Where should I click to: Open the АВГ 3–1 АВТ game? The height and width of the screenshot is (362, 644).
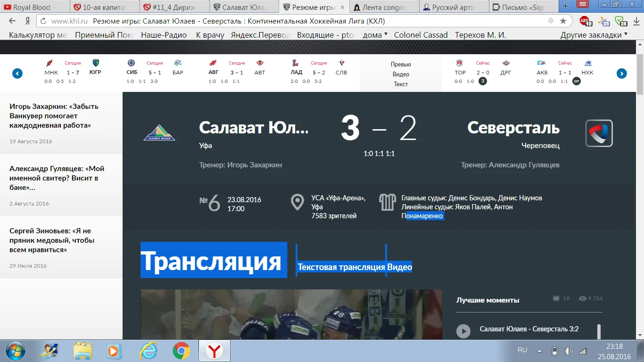coord(237,73)
